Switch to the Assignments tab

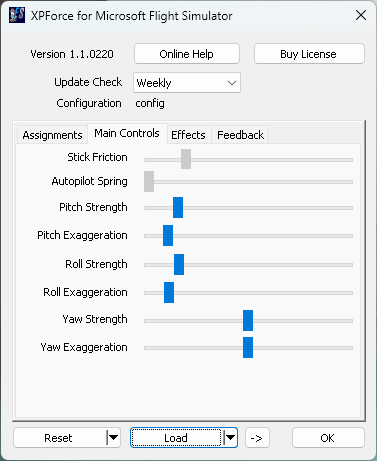(x=52, y=135)
